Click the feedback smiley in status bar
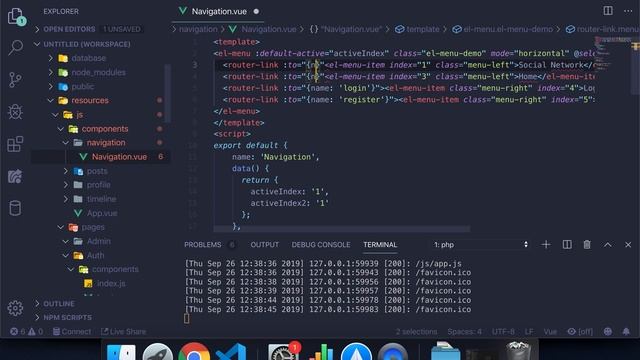 point(608,331)
